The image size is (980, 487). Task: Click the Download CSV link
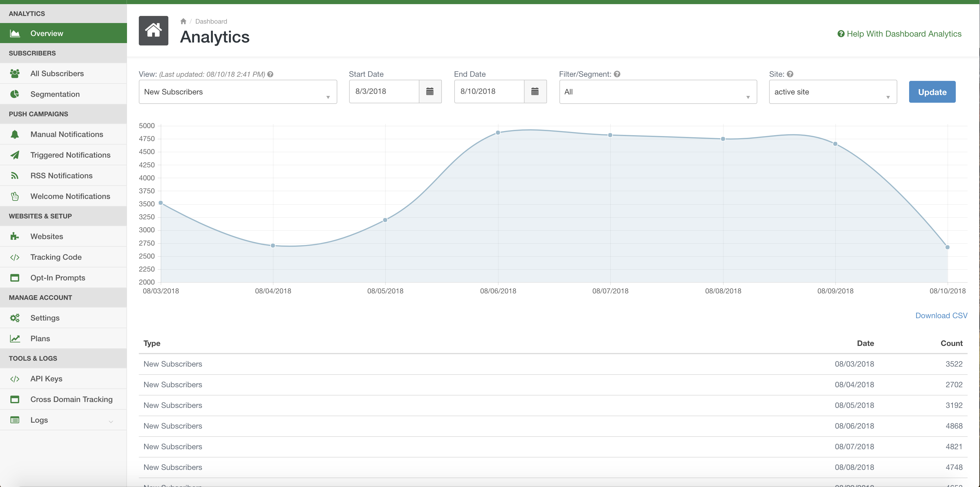(941, 316)
